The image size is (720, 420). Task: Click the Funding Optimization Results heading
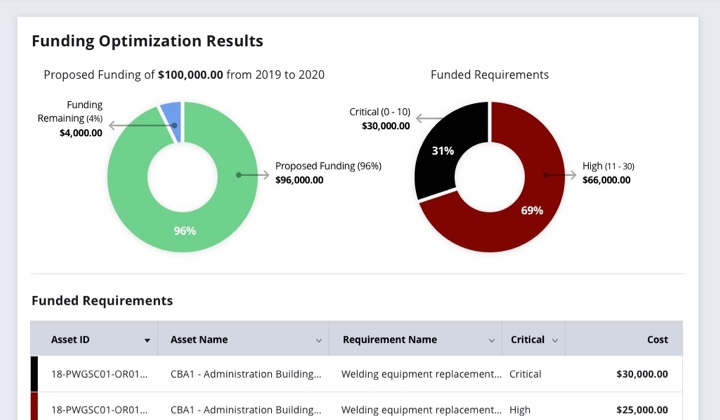point(147,41)
